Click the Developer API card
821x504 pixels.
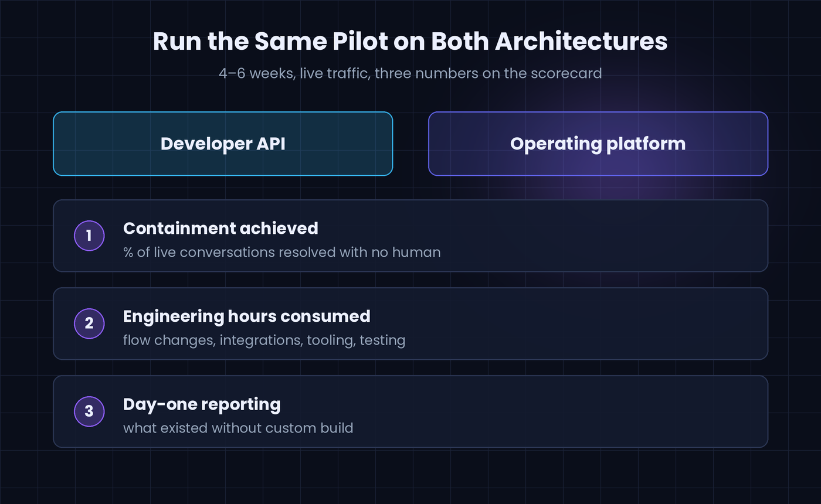coord(223,144)
